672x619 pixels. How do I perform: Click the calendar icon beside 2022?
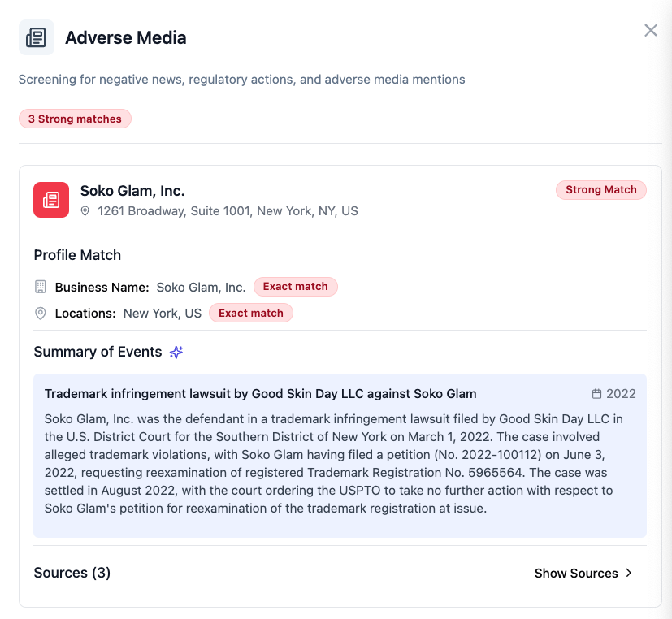click(x=596, y=394)
